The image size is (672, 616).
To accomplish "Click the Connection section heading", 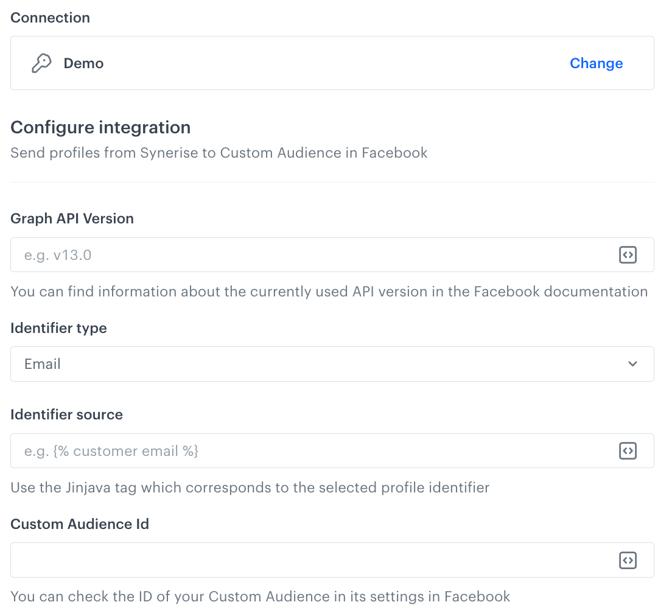I will click(x=50, y=18).
